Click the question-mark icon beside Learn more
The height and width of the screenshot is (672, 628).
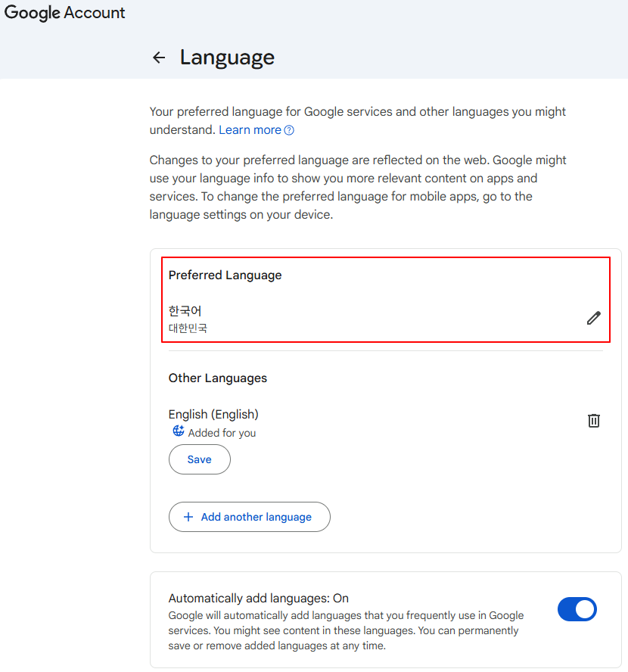click(x=289, y=130)
